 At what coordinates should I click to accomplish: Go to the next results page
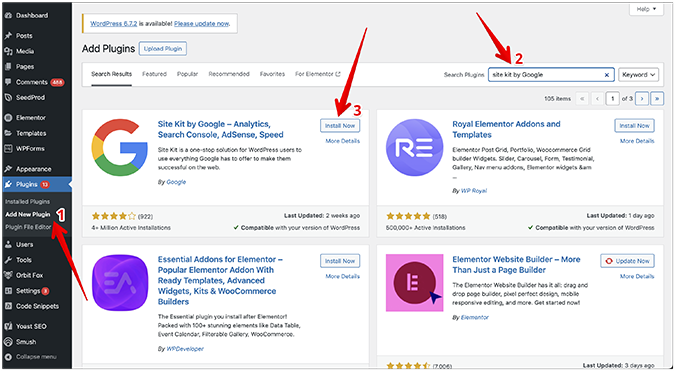click(642, 99)
